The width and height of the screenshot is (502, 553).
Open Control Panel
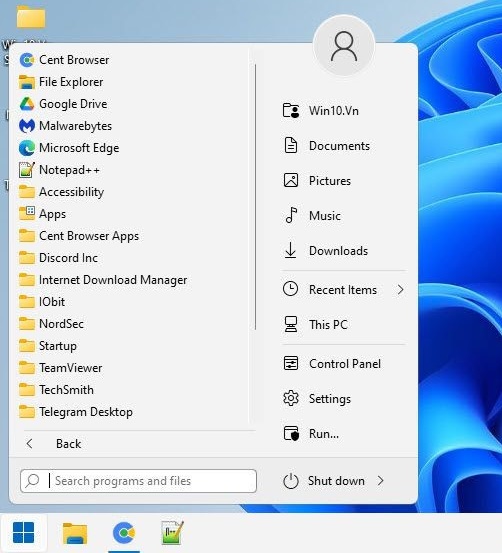click(332, 364)
